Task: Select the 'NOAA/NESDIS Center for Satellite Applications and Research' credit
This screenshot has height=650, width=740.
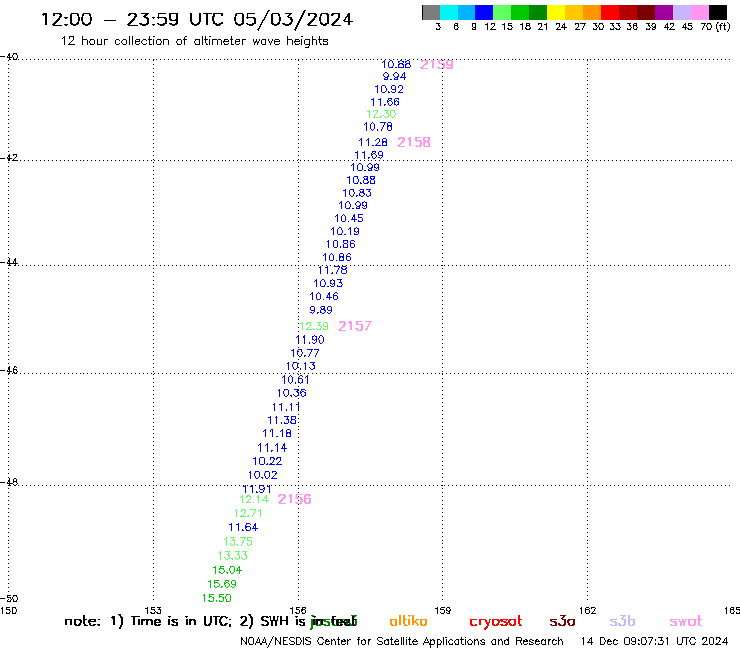Action: click(x=402, y=641)
